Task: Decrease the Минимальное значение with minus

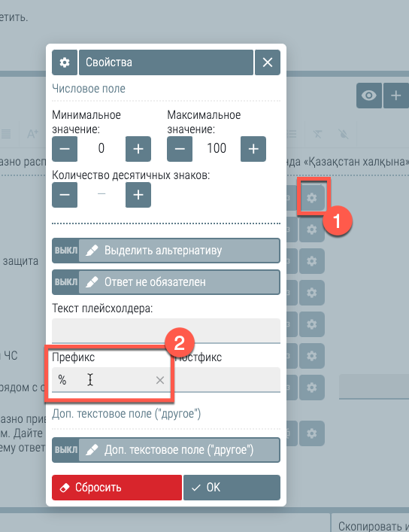Action: [x=65, y=149]
